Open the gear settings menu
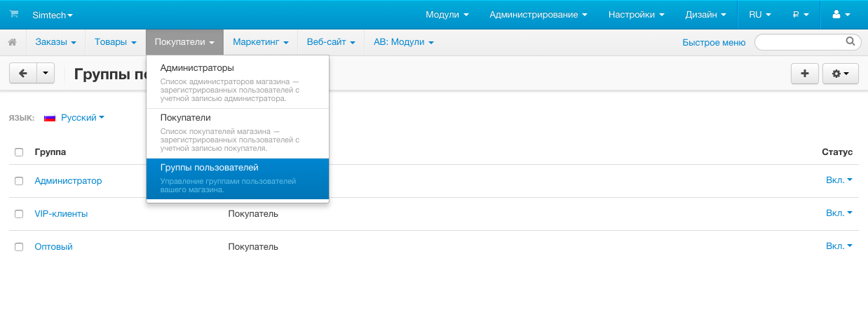Screen dimensions: 868x322 coord(841,74)
